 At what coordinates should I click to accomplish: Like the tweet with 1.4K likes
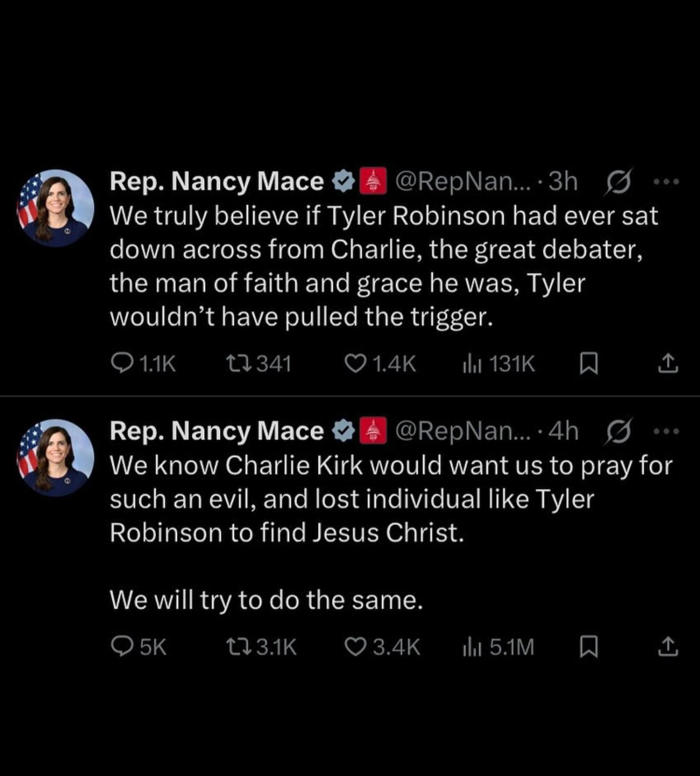pyautogui.click(x=380, y=363)
